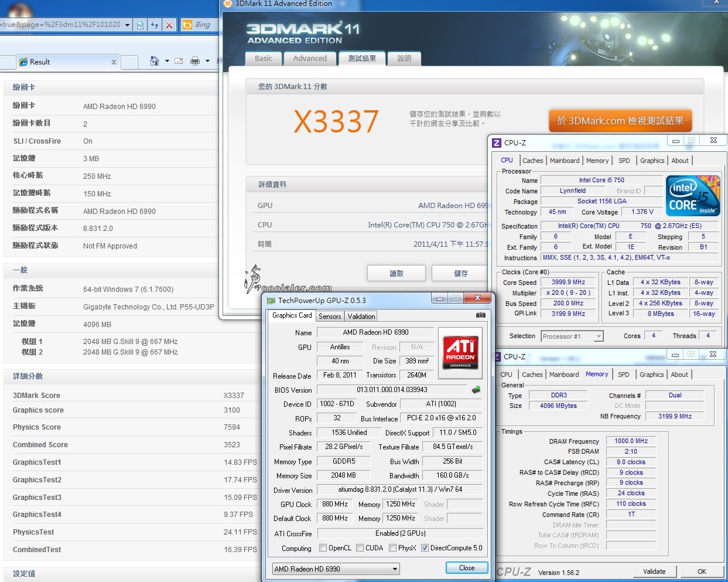This screenshot has width=728, height=582.
Task: Click the Close button in GPU-Z
Action: [467, 568]
